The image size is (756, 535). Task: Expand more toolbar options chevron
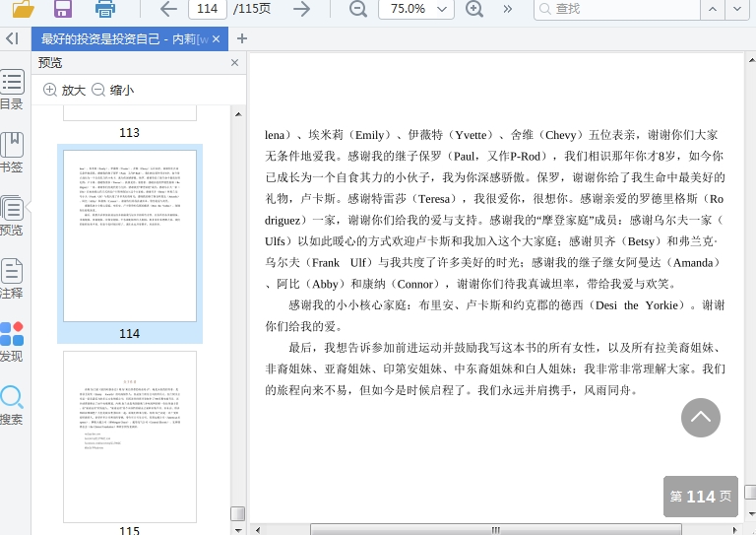(508, 10)
